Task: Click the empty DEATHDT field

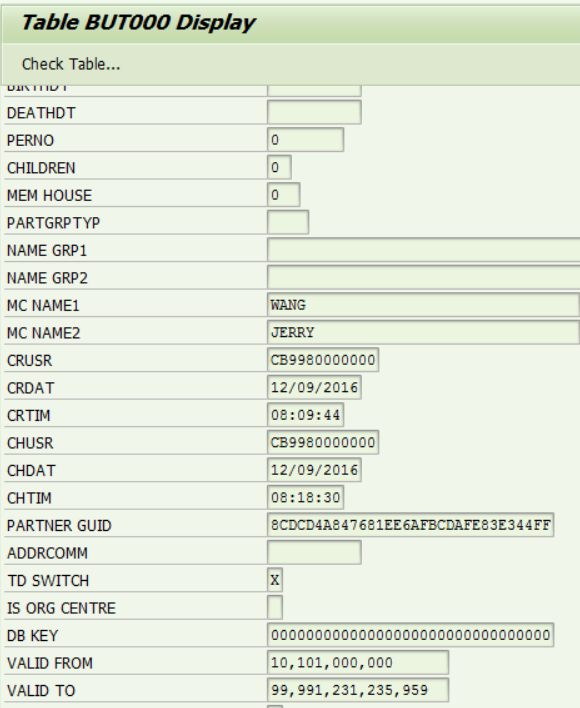Action: pyautogui.click(x=314, y=112)
